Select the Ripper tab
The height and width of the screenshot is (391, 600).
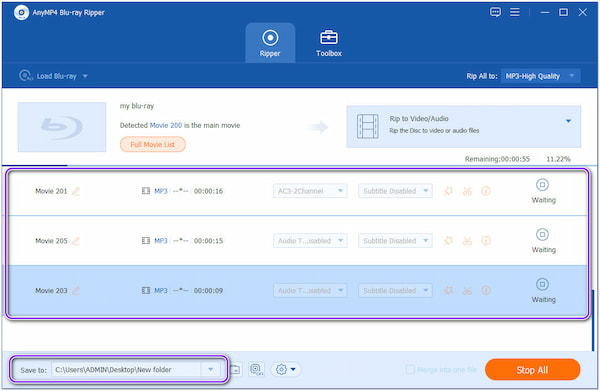pos(270,43)
